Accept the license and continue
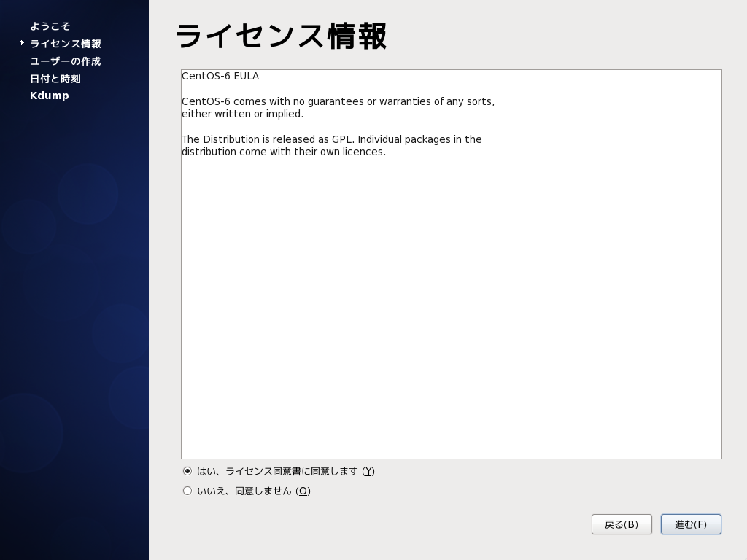Image resolution: width=747 pixels, height=560 pixels. (691, 524)
